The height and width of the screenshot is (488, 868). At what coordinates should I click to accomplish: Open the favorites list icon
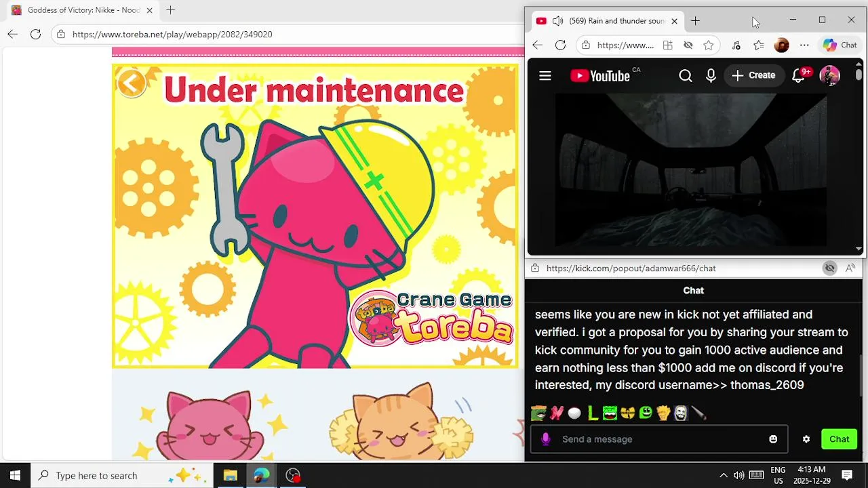tap(759, 45)
